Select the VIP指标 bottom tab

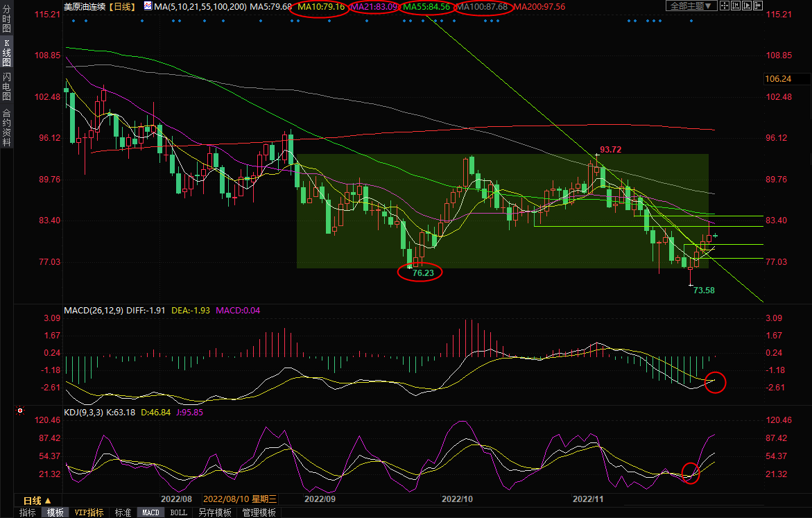point(89,512)
